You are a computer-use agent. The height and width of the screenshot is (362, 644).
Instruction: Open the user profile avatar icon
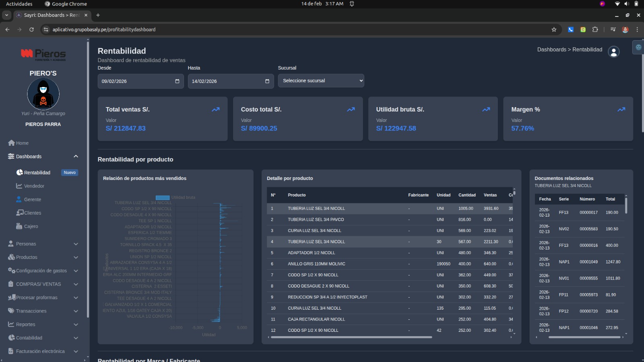coord(613,52)
